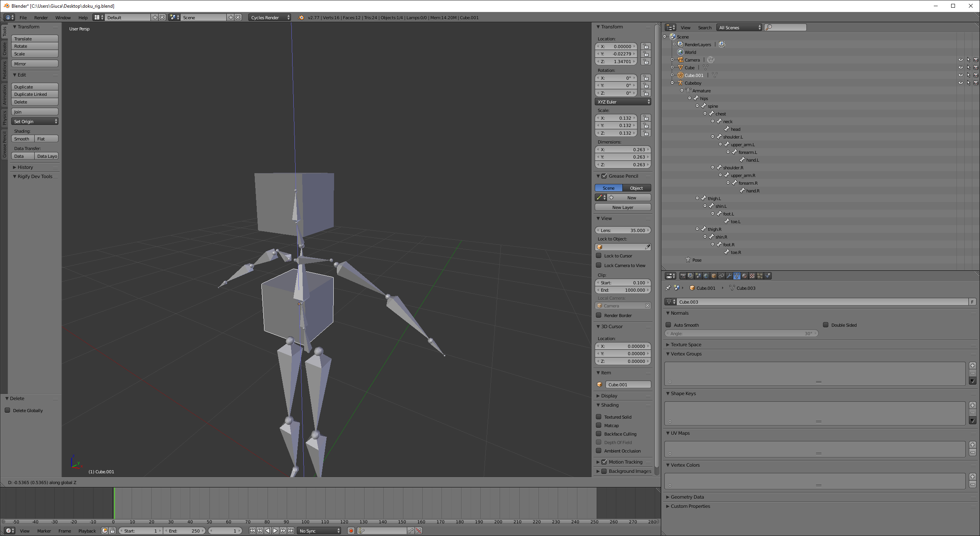Open the Particles properties tab icon
Viewport: 980px width, 536px height.
tap(760, 276)
